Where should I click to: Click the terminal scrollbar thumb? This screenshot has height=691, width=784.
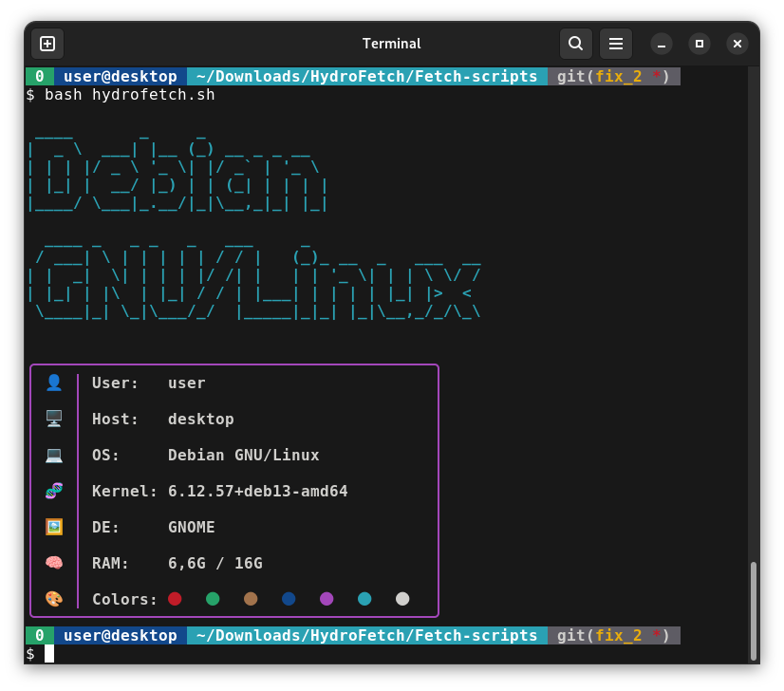tap(754, 610)
